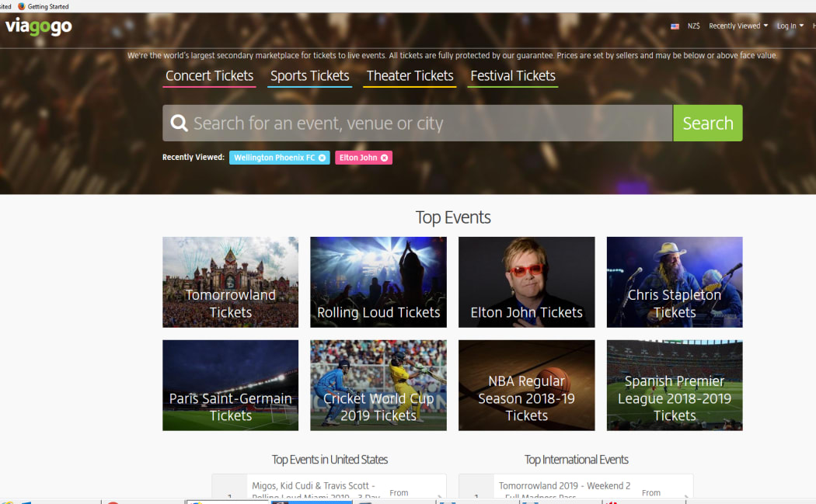Remove Wellington Phoenix FC recently viewed tag
816x504 pixels.
pyautogui.click(x=323, y=158)
